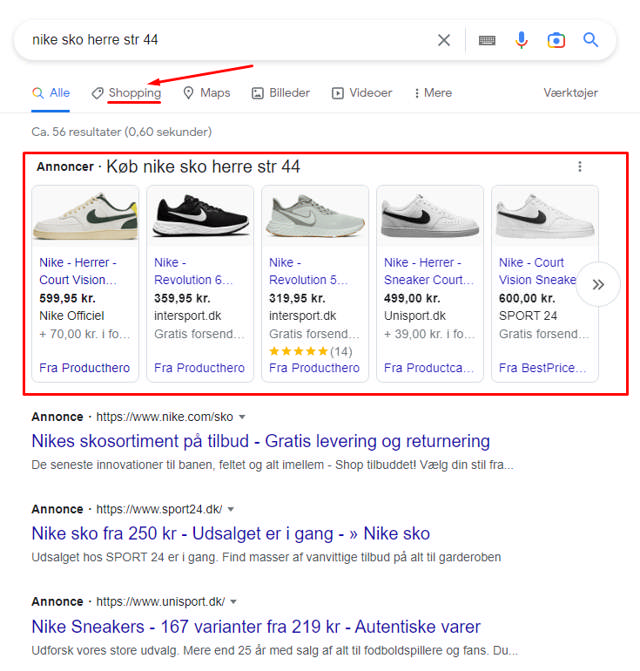Click the Ca. 56 resultater count text

[121, 132]
